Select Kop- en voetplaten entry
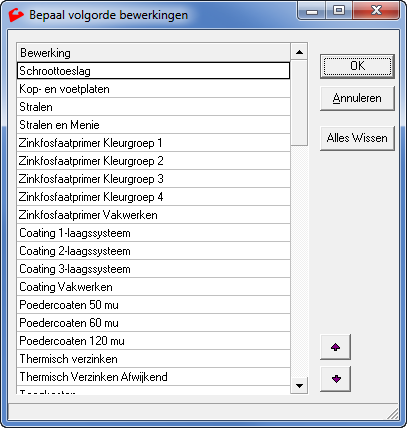Image resolution: width=407 pixels, height=428 pixels. (x=153, y=89)
